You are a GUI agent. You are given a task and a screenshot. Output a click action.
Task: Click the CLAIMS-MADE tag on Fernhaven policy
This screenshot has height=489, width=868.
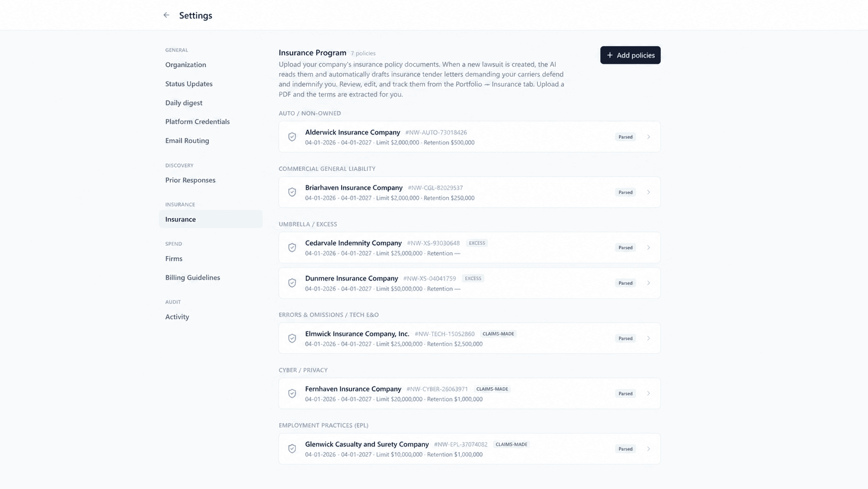pos(492,389)
